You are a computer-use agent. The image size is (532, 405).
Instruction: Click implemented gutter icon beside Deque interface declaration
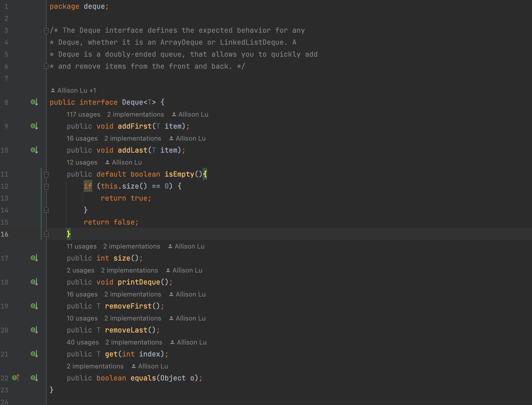click(34, 102)
